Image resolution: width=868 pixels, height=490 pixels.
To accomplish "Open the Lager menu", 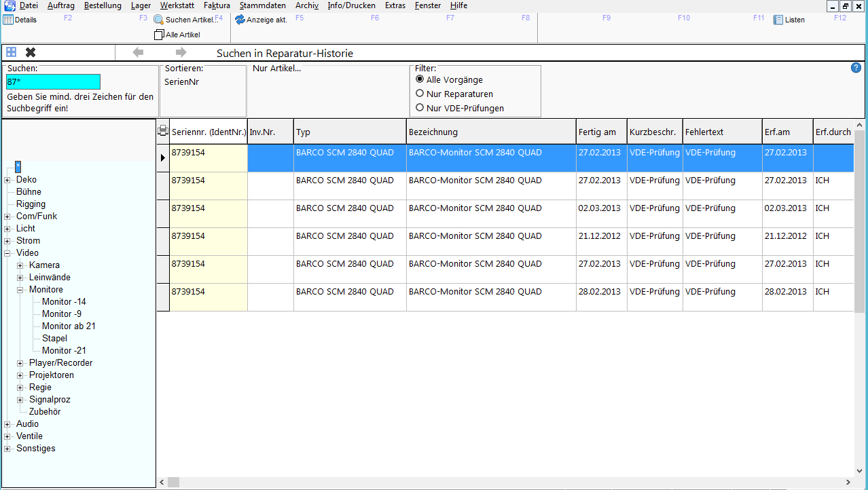I will pos(141,5).
